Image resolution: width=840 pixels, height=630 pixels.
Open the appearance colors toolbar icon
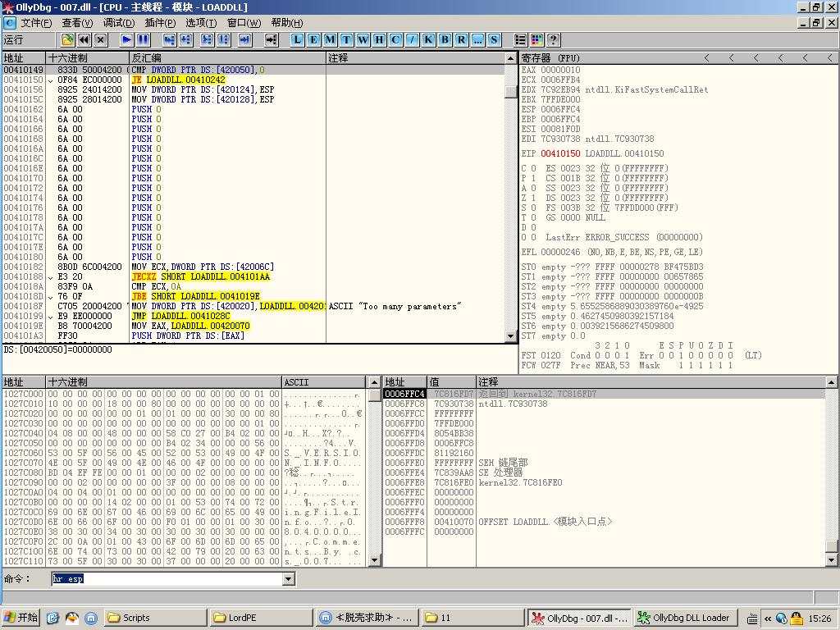pos(536,40)
